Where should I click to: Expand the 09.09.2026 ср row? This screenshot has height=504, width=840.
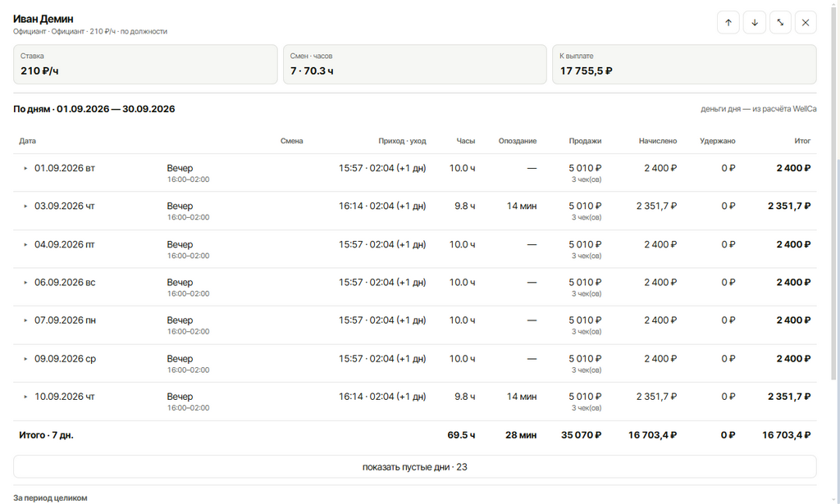coord(25,359)
